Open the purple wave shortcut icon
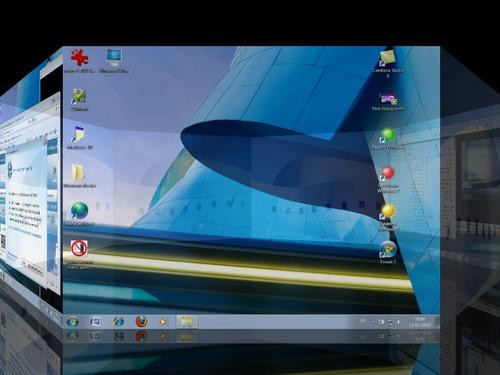The width and height of the screenshot is (500, 375). coord(388,99)
